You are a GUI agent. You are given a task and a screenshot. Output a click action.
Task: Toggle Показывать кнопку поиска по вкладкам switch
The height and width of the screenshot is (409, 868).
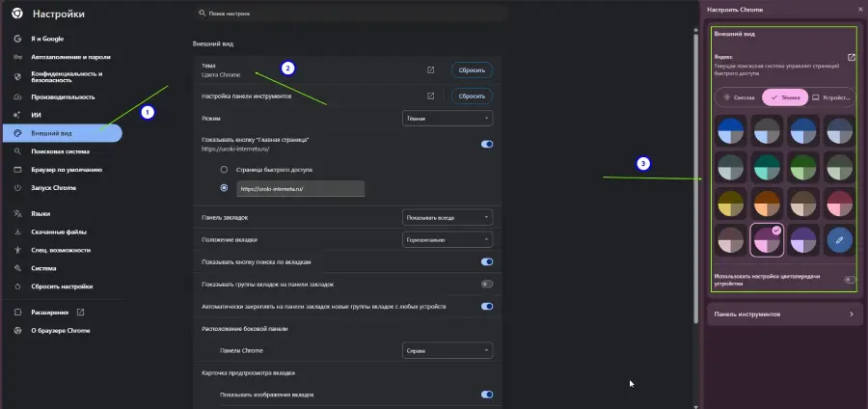tap(487, 261)
